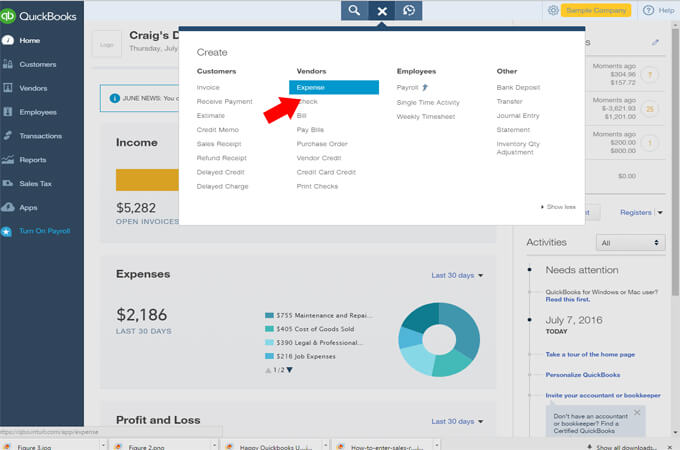Click the Expenses donut chart
Screen dimensions: 680x450
(x=439, y=340)
